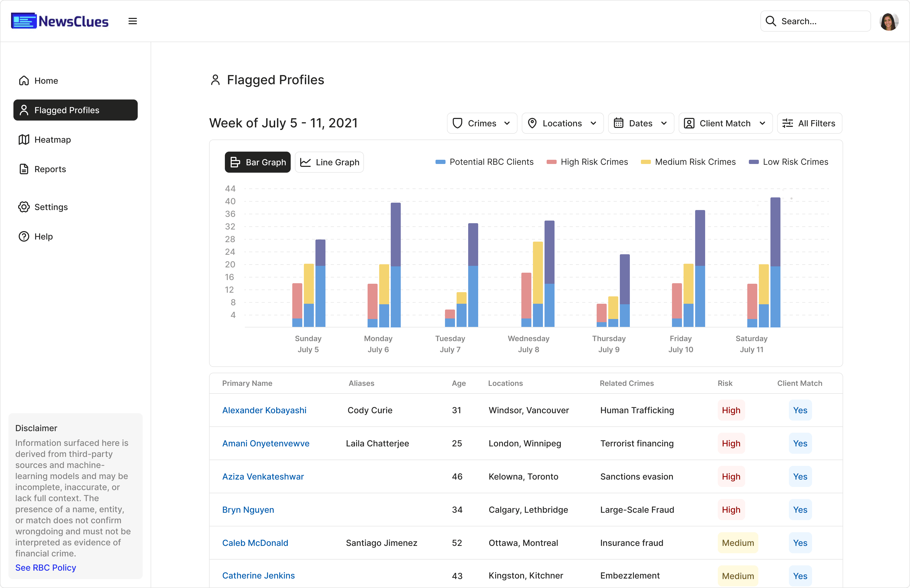Switch chart to Line Graph view
The image size is (910, 588).
tap(329, 162)
